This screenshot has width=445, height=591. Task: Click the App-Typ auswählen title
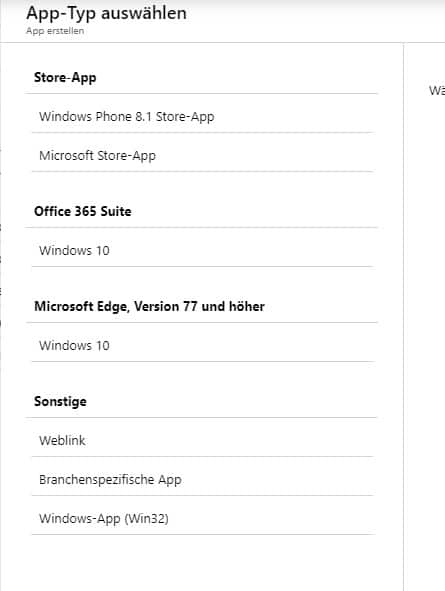pos(106,13)
